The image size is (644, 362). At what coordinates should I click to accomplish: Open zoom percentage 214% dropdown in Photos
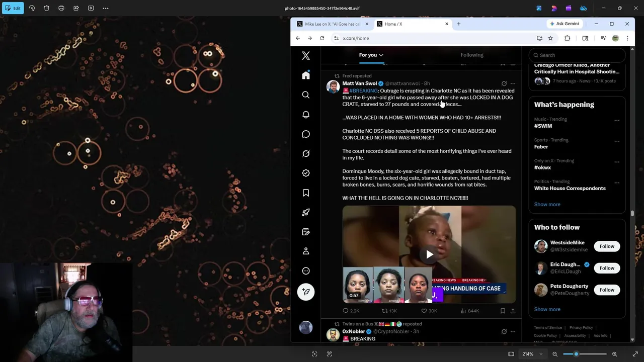tap(532, 354)
